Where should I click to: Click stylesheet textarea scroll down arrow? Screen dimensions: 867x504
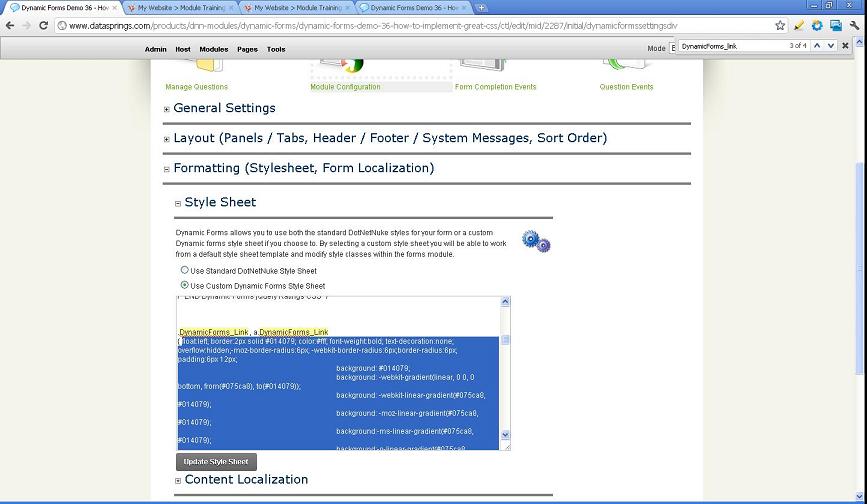(x=505, y=435)
